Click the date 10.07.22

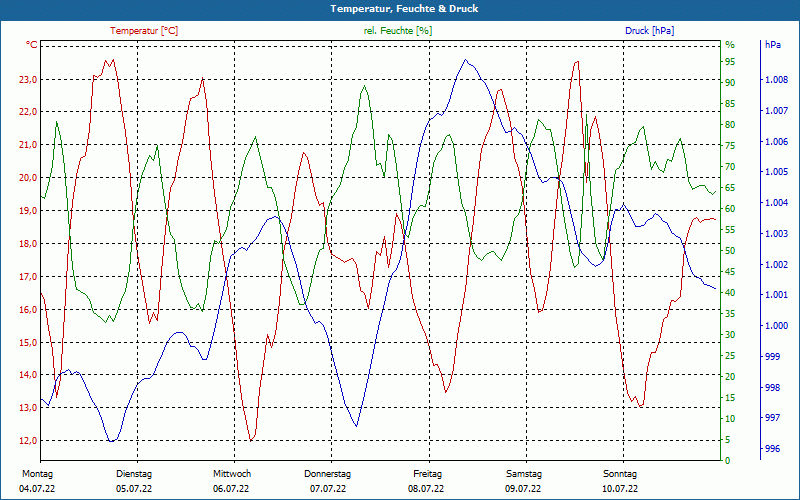click(620, 489)
